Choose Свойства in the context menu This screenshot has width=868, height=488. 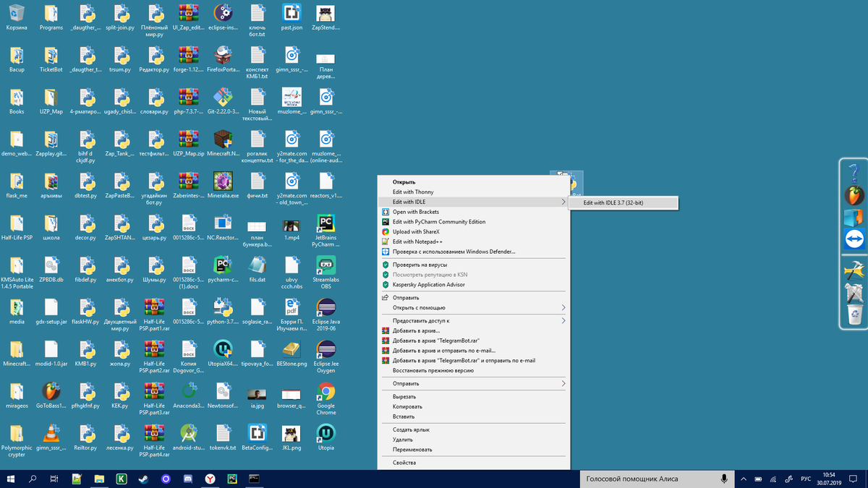474,462
